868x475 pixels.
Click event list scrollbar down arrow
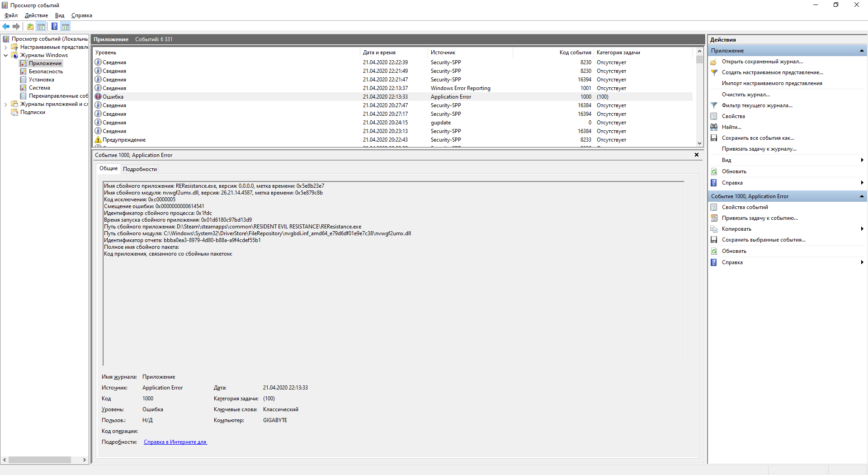tap(699, 143)
